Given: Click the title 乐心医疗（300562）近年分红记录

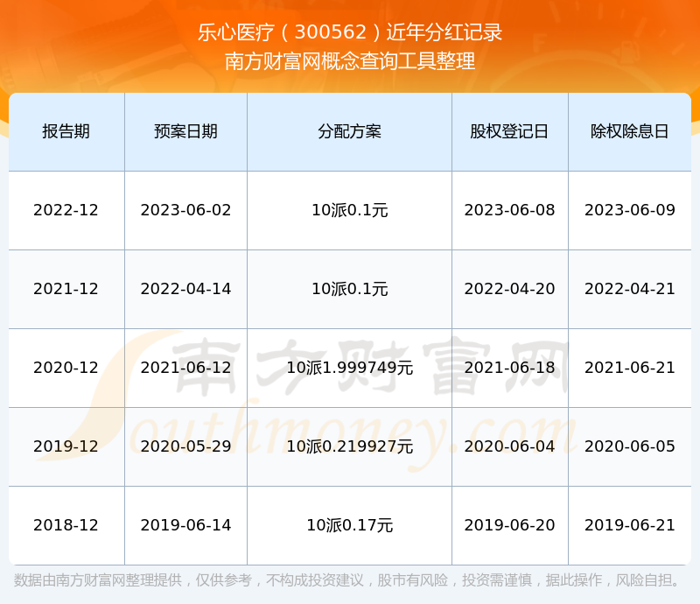Looking at the screenshot, I should tap(350, 32).
